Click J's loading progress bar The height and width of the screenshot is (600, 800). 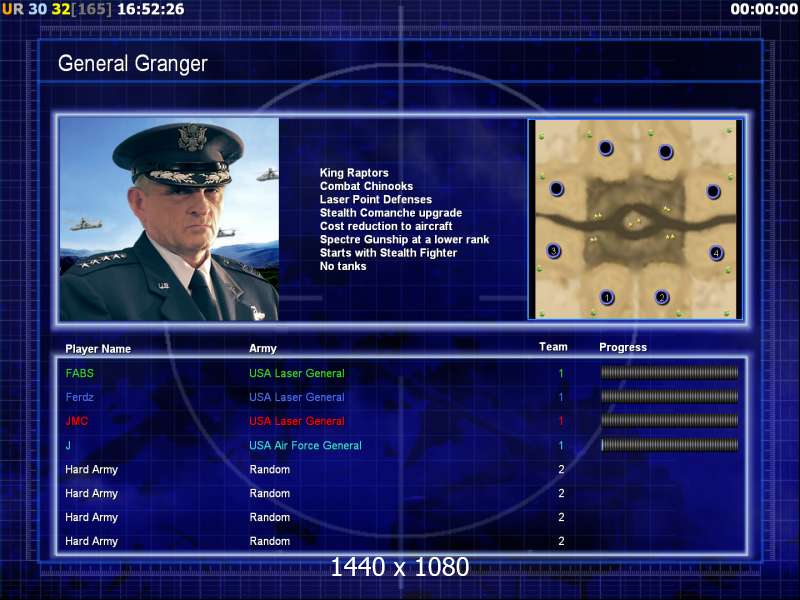coord(669,445)
